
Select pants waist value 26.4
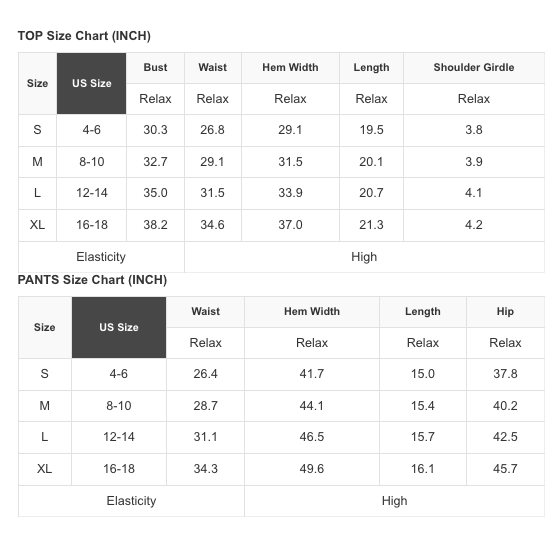click(205, 374)
